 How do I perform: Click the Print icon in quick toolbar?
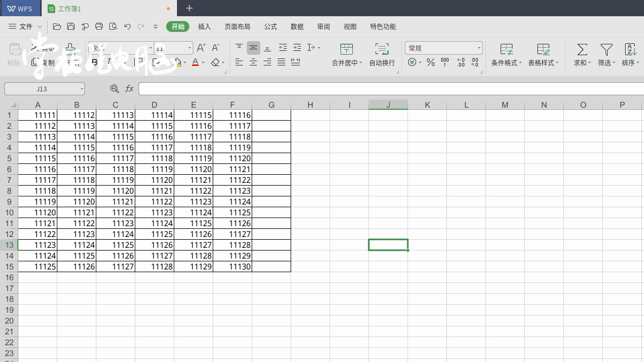[x=99, y=27]
